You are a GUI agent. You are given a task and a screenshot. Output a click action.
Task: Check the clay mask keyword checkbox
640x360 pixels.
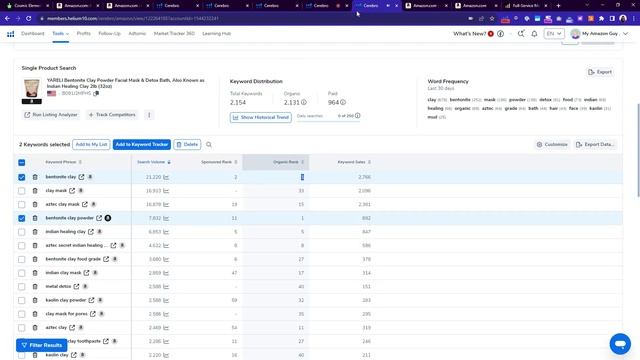(x=22, y=191)
